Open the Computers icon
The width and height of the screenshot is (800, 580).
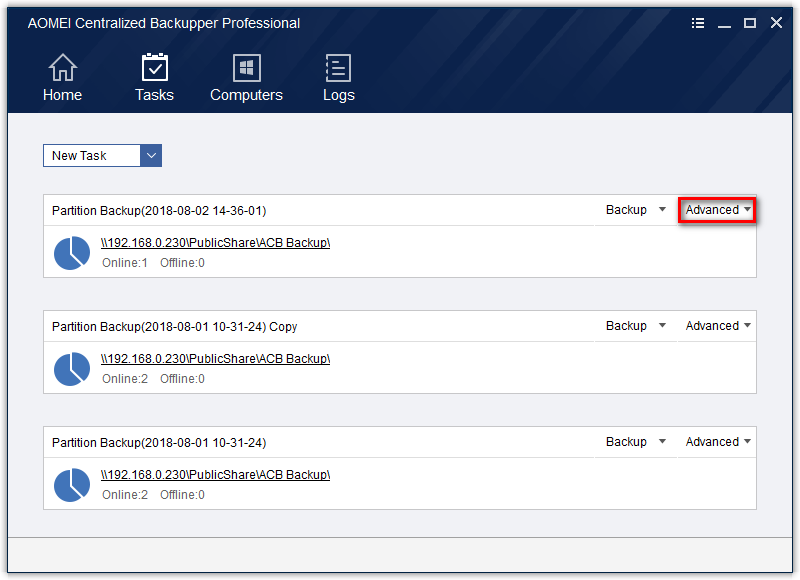pos(246,68)
